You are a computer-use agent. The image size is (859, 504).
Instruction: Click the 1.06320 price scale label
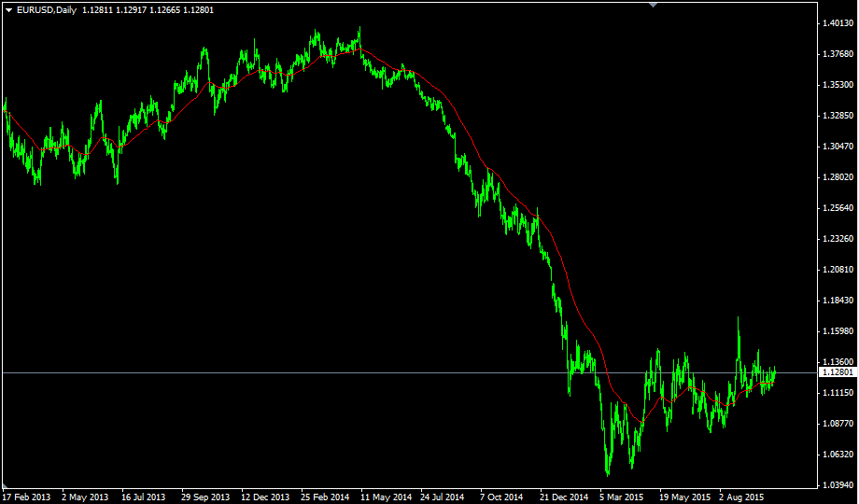[838, 455]
